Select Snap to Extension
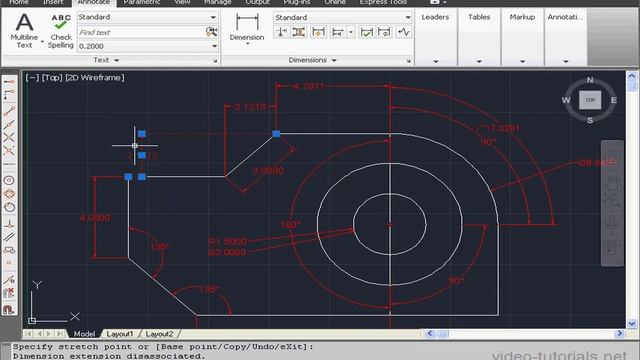This screenshot has width=640, height=360. point(9,164)
